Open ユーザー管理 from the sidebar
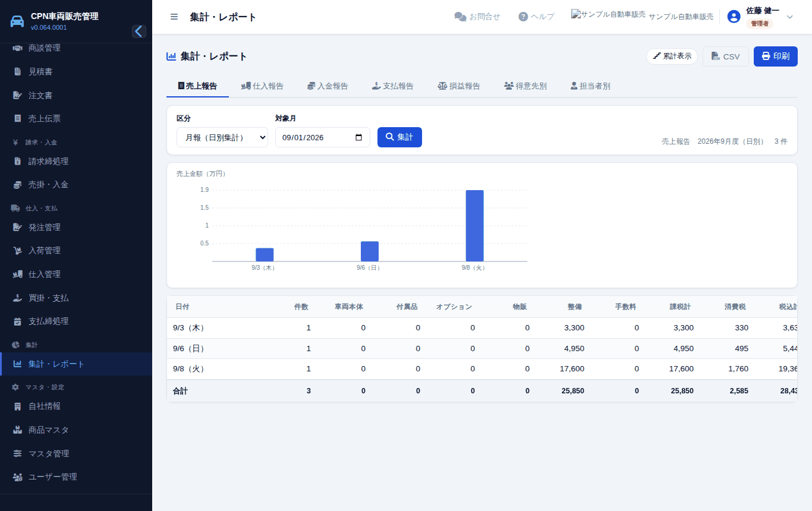 pos(76,477)
